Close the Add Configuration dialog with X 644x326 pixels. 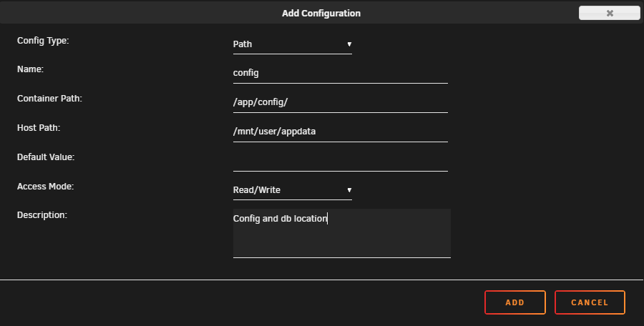[x=610, y=13]
